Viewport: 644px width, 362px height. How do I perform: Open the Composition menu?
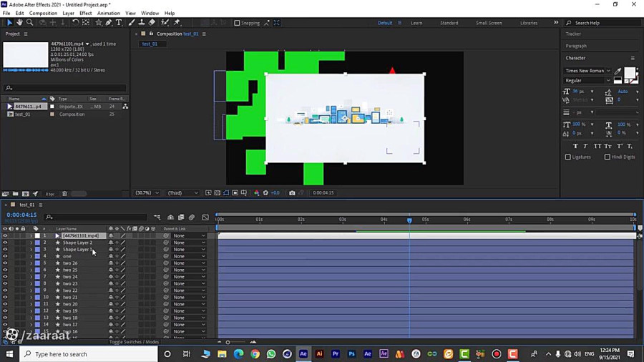[x=43, y=13]
